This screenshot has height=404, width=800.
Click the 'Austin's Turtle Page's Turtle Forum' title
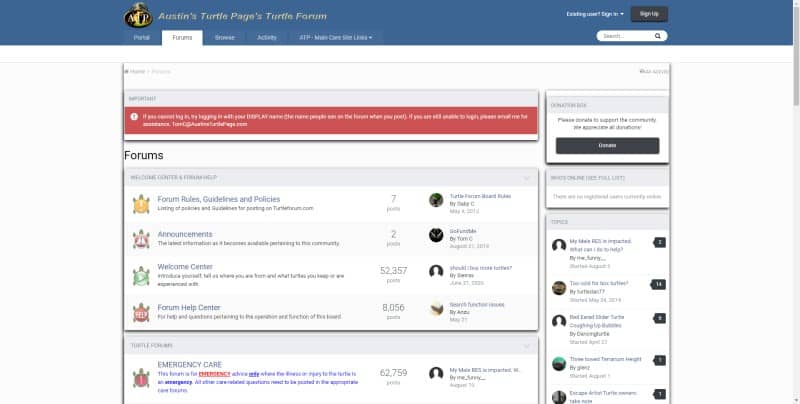pos(242,16)
